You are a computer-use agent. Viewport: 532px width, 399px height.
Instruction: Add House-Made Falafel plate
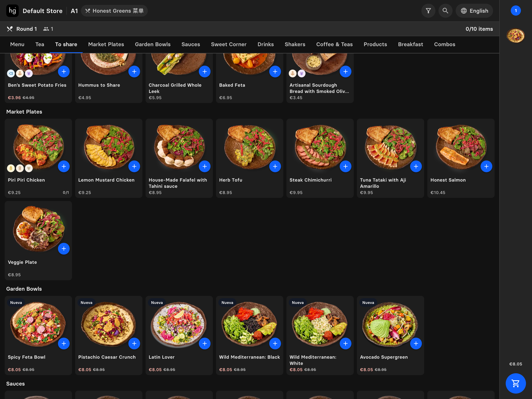(205, 166)
